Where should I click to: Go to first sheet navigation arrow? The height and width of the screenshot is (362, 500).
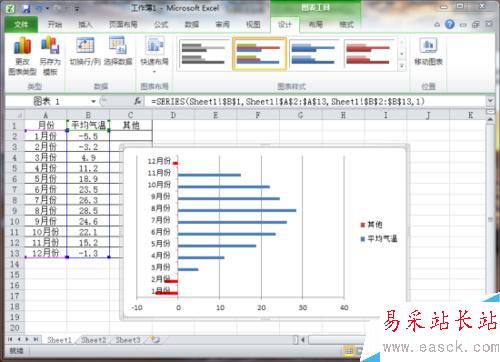pyautogui.click(x=10, y=340)
